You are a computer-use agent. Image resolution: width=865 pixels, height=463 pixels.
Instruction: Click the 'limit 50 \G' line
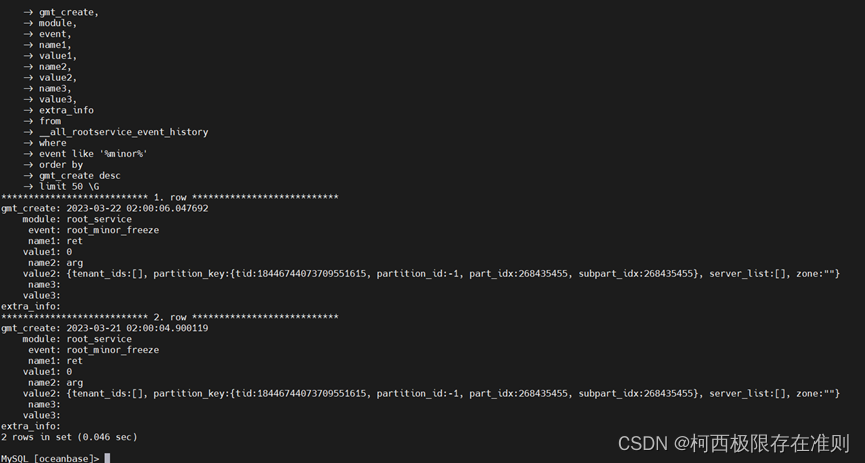tap(69, 186)
